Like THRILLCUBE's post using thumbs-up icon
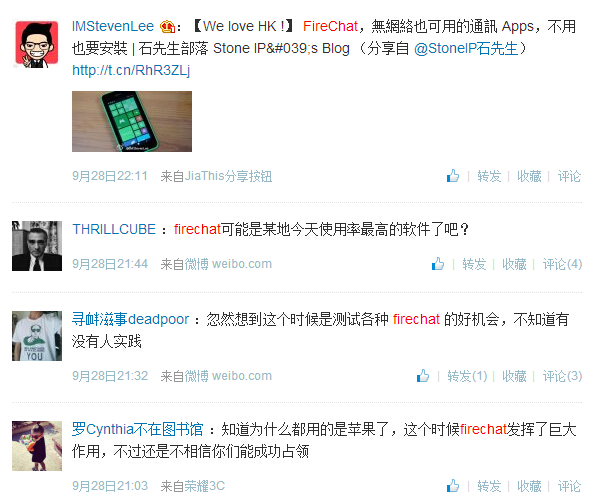The image size is (607, 503). [438, 264]
